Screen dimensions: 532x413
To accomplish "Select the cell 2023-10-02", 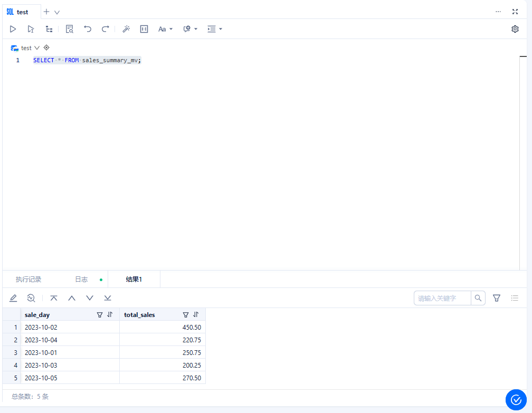I will pos(70,328).
